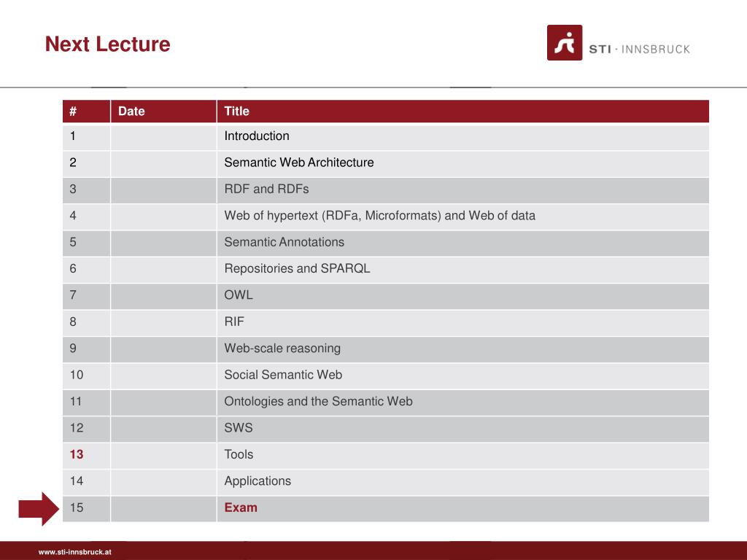747x560 pixels.
Task: Click lecture number 6 cell
Action: pyautogui.click(x=86, y=270)
